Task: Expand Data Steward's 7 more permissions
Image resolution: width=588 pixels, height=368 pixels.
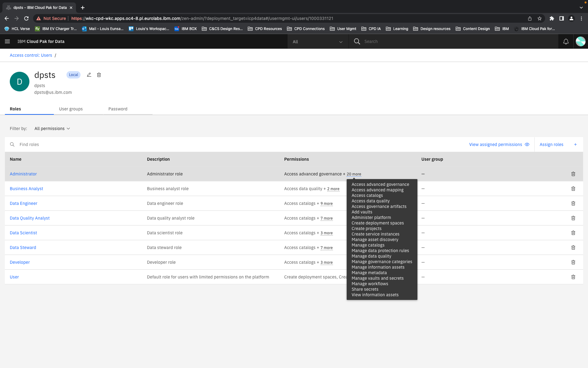Action: (326, 248)
